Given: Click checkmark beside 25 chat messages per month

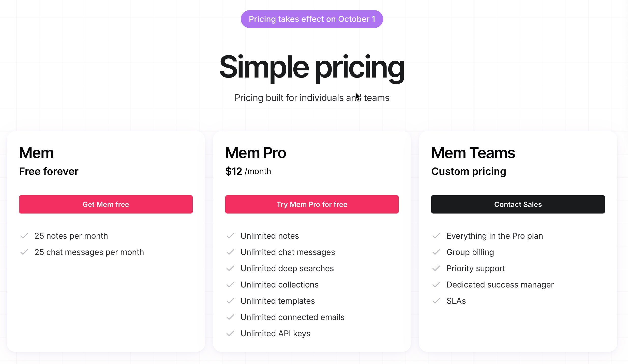Looking at the screenshot, I should (24, 252).
